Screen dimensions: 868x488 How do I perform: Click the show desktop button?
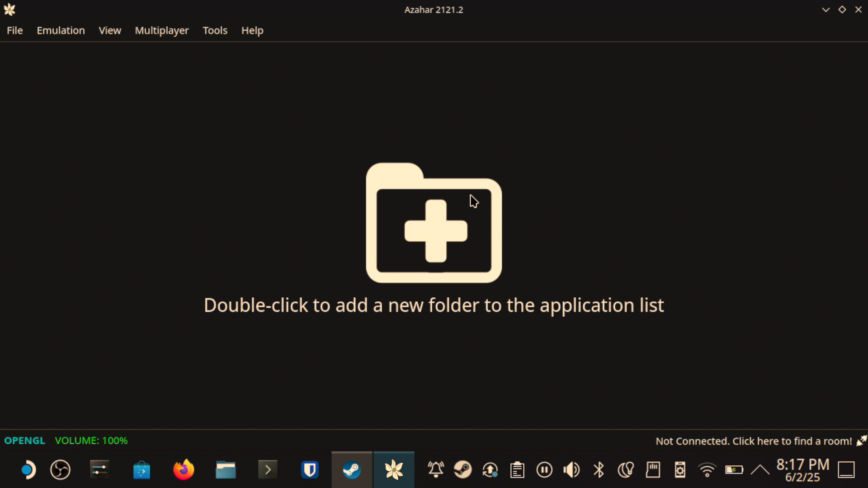pos(846,470)
